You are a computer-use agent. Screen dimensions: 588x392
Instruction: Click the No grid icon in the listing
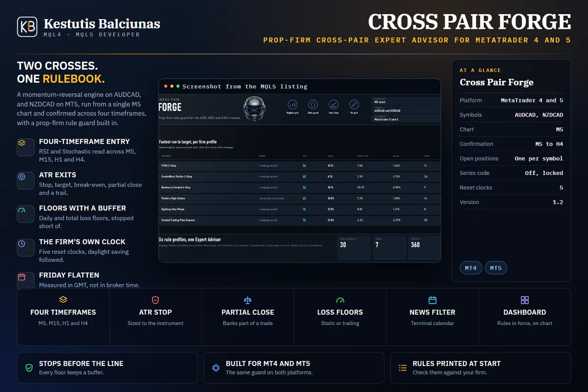coord(354,104)
